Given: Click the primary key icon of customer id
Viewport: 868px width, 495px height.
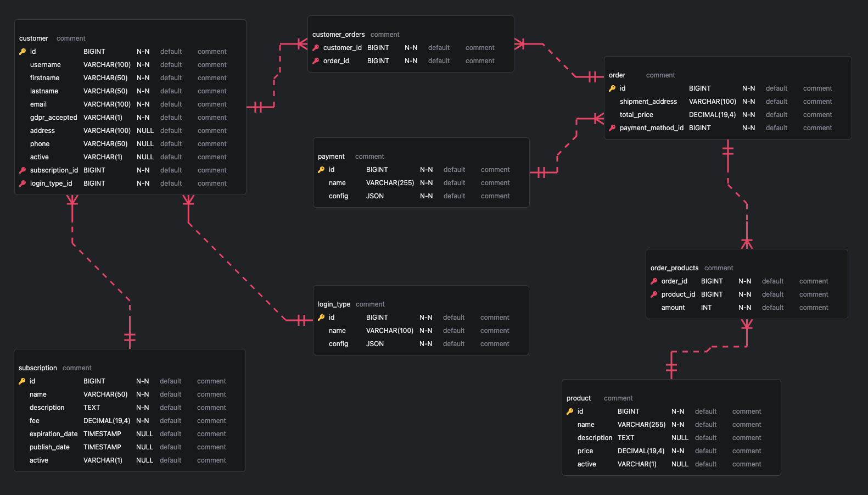Looking at the screenshot, I should tap(23, 52).
